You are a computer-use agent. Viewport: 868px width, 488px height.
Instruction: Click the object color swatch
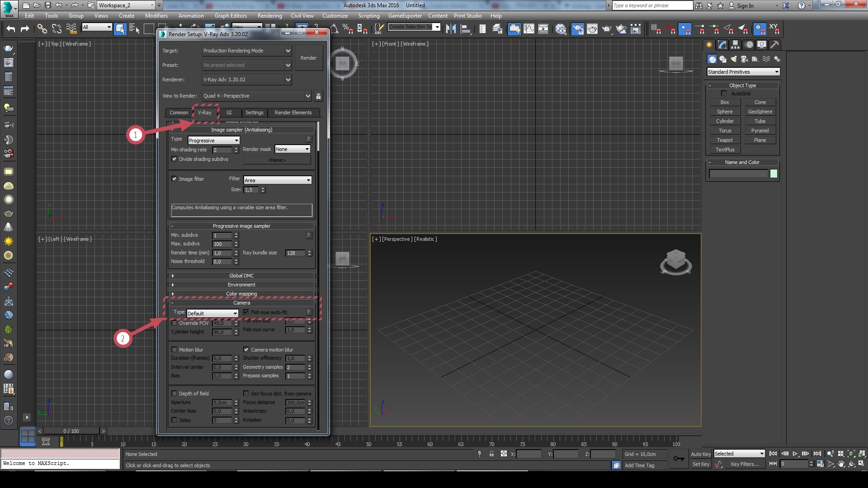click(x=774, y=174)
